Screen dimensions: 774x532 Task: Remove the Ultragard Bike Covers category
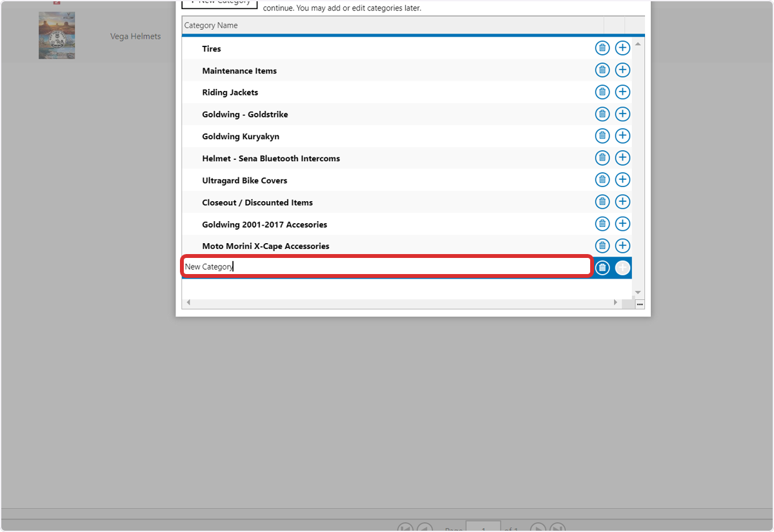602,180
